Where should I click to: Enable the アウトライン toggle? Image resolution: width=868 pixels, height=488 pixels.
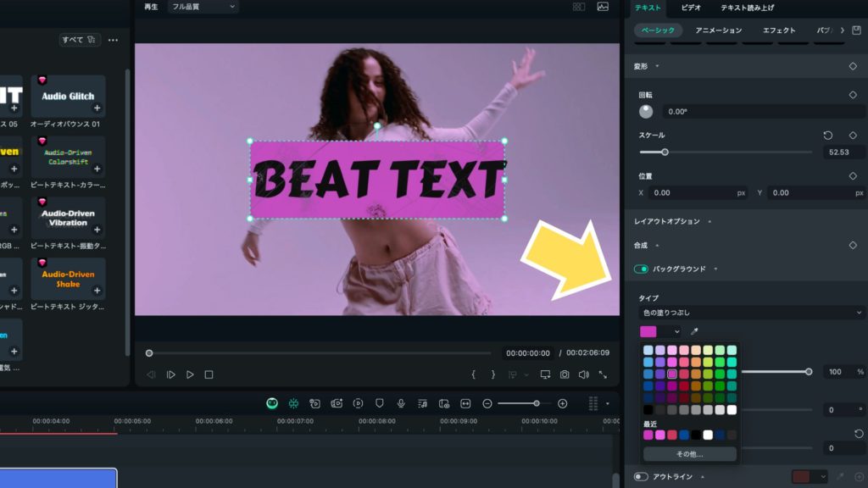[641, 477]
